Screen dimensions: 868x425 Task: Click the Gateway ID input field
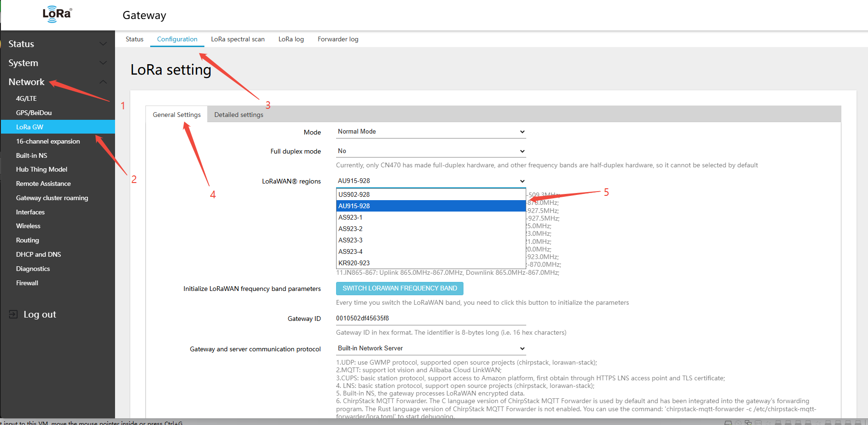click(x=431, y=318)
